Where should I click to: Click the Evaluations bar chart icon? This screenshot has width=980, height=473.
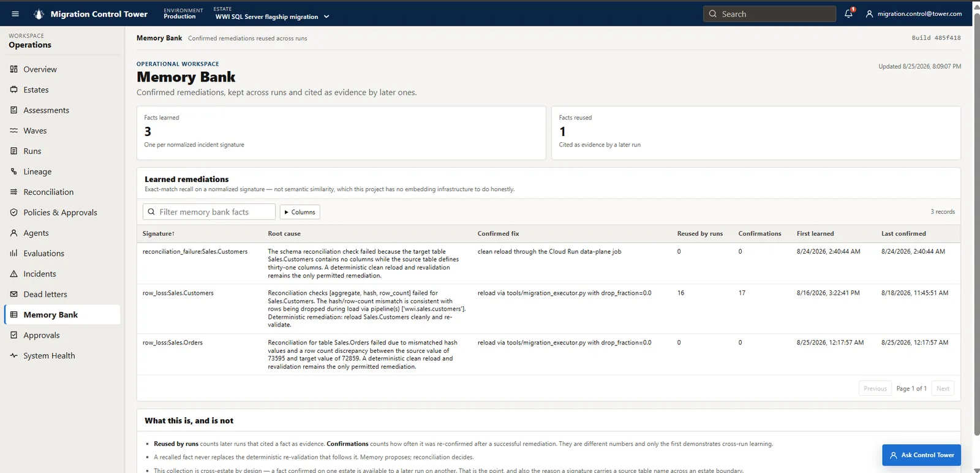pyautogui.click(x=13, y=253)
